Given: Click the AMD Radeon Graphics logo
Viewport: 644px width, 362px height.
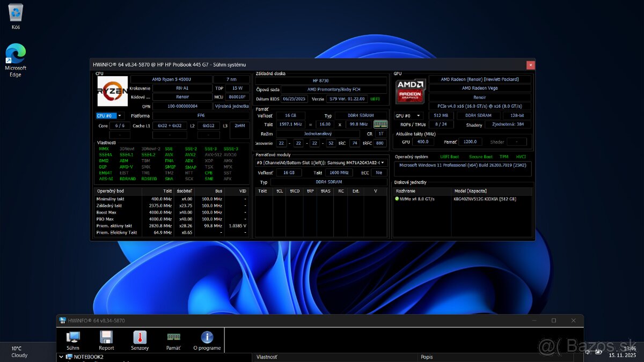Looking at the screenshot, I should [x=411, y=91].
